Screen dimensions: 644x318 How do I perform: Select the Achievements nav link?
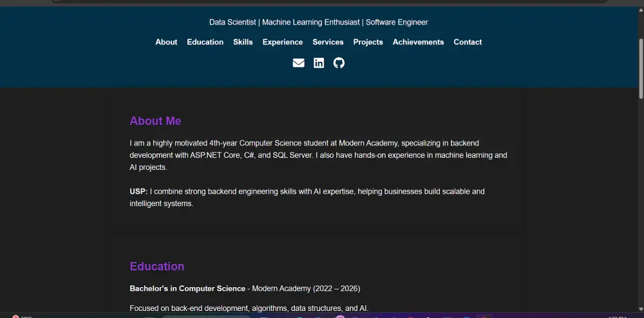point(419,42)
